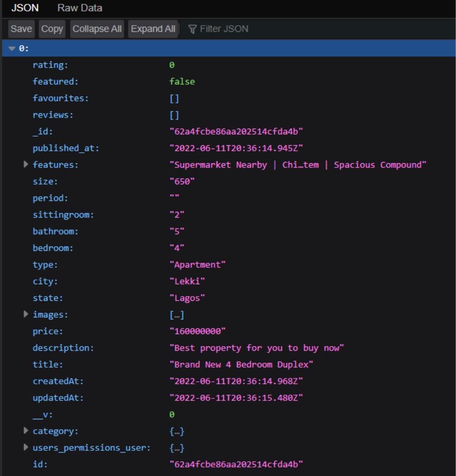Select the bathroom value "5"
This screenshot has height=476, width=456.
click(177, 231)
